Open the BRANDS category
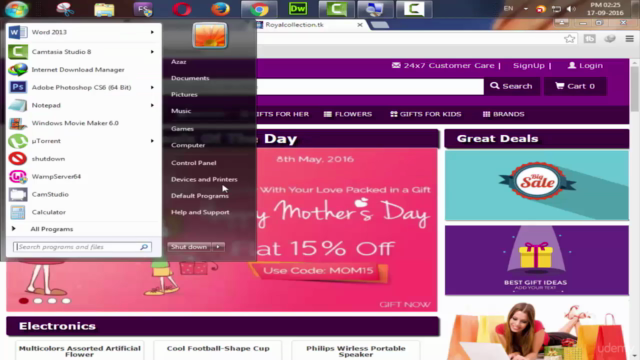 (503, 114)
